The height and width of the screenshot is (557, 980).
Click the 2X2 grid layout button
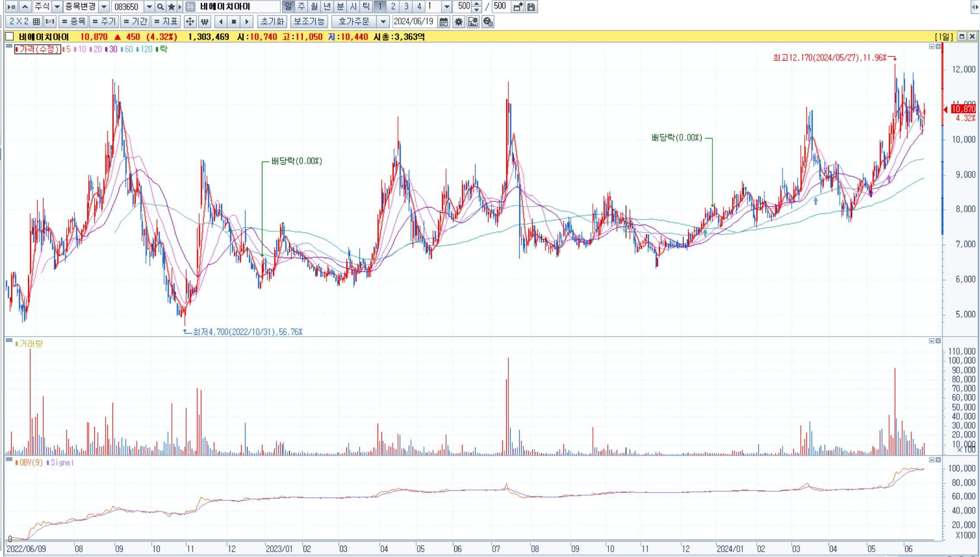coord(24,22)
